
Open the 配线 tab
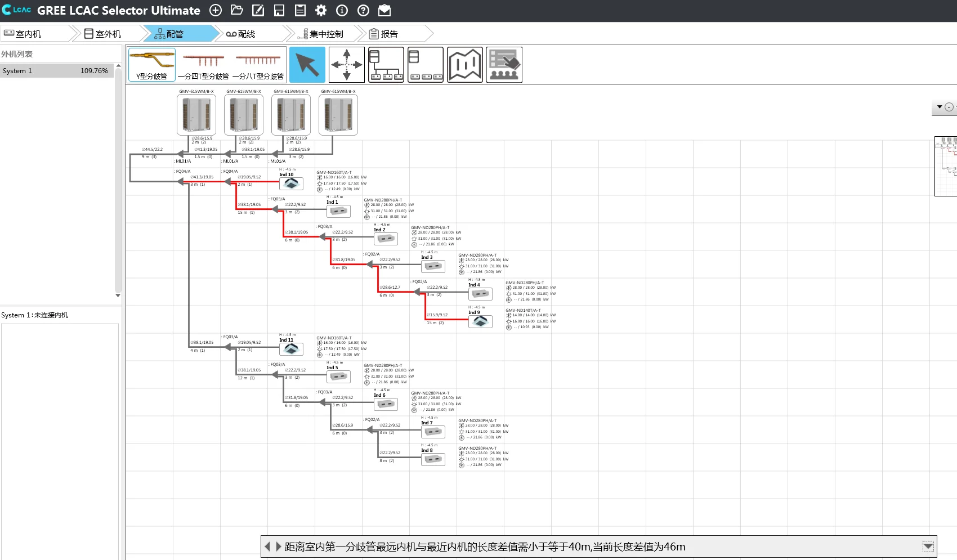[x=250, y=34]
